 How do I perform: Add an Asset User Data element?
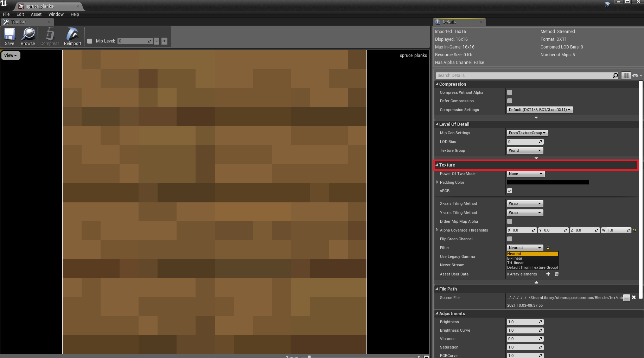click(548, 274)
